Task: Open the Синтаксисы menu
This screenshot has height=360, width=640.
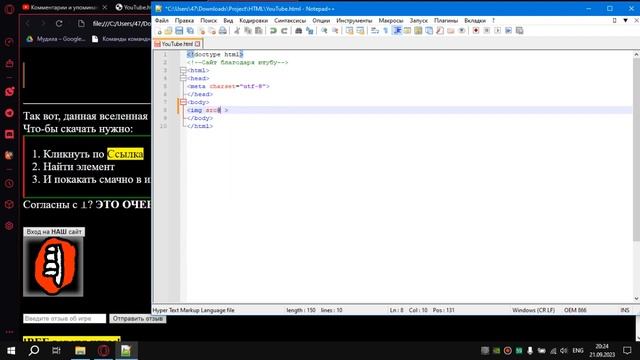Action: (x=290, y=20)
